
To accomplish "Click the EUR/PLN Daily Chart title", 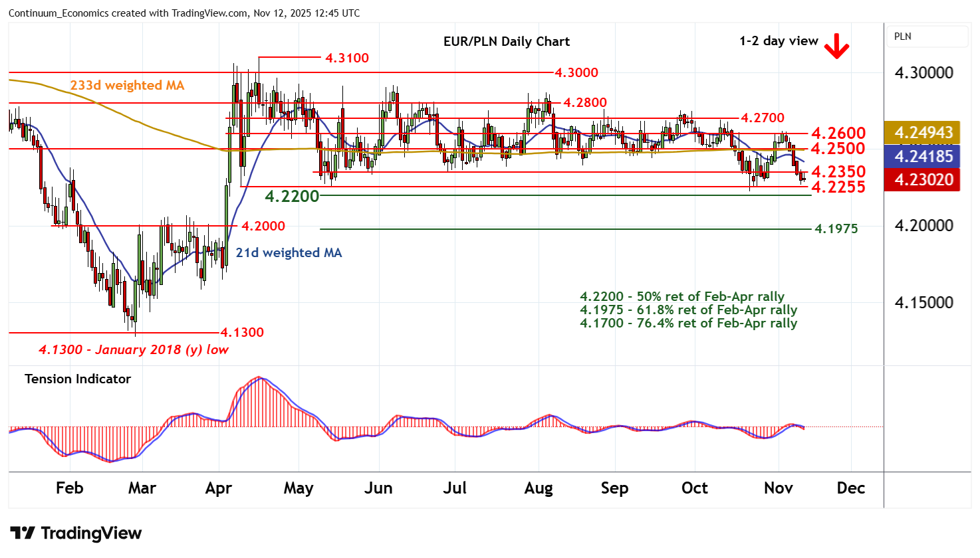I will 506,41.
